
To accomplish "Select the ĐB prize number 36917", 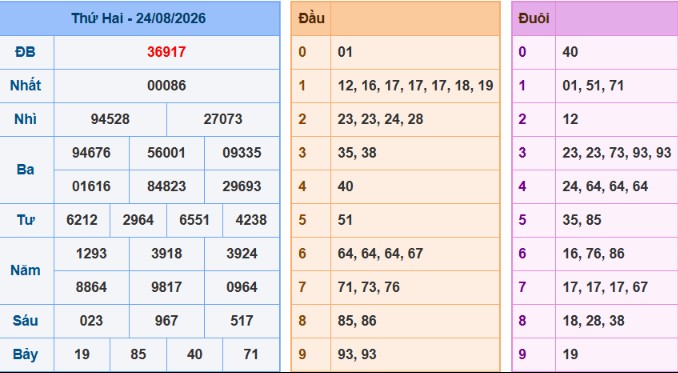I will click(x=166, y=52).
